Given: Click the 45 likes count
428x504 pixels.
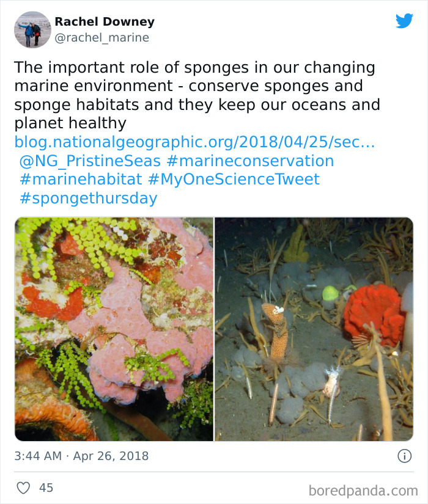Looking at the screenshot, I should (x=45, y=485).
